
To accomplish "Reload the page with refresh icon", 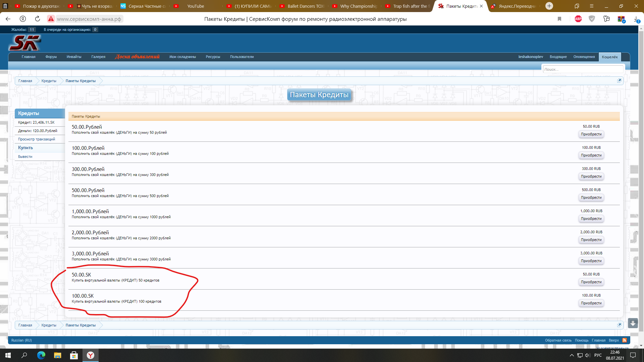I will point(38,19).
